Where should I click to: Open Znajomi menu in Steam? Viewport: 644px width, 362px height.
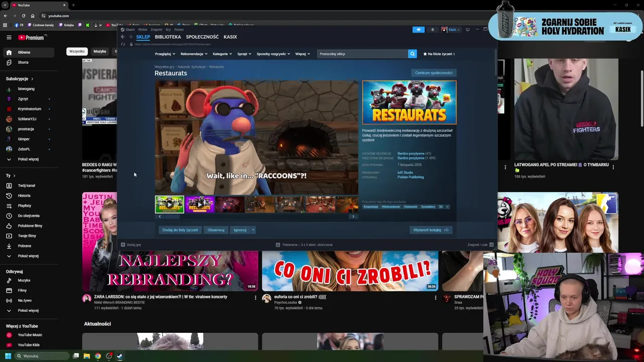[156, 30]
